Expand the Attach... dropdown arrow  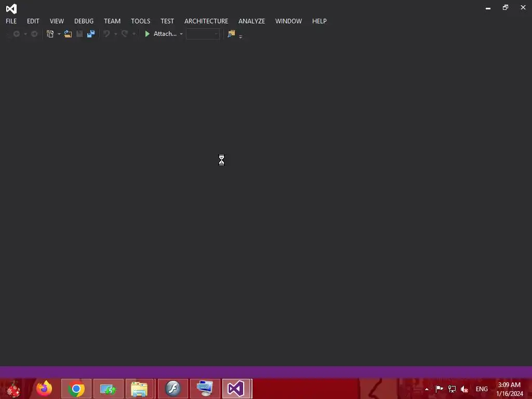tap(181, 34)
